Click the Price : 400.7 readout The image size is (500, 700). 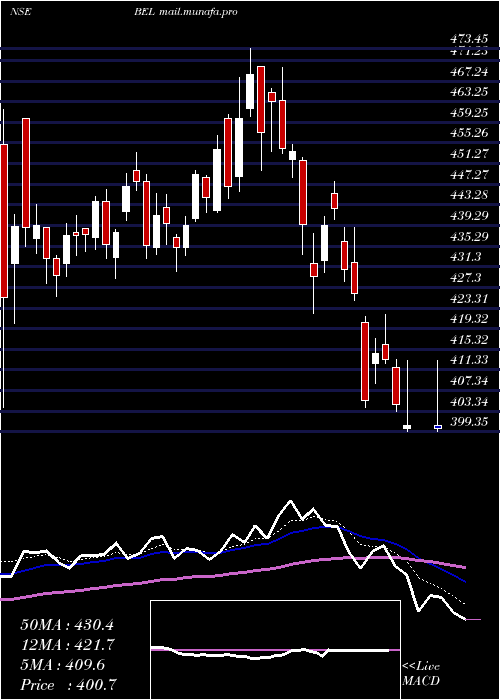pyautogui.click(x=69, y=685)
